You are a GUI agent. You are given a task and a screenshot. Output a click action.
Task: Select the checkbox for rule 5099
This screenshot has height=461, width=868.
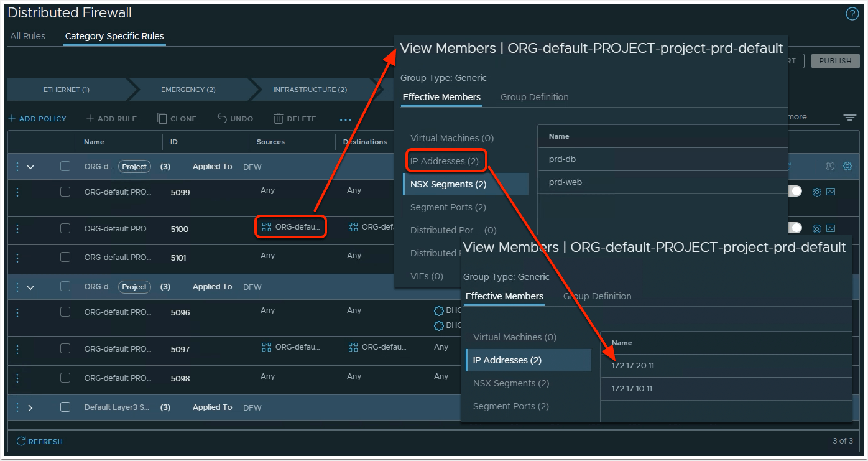(x=65, y=192)
